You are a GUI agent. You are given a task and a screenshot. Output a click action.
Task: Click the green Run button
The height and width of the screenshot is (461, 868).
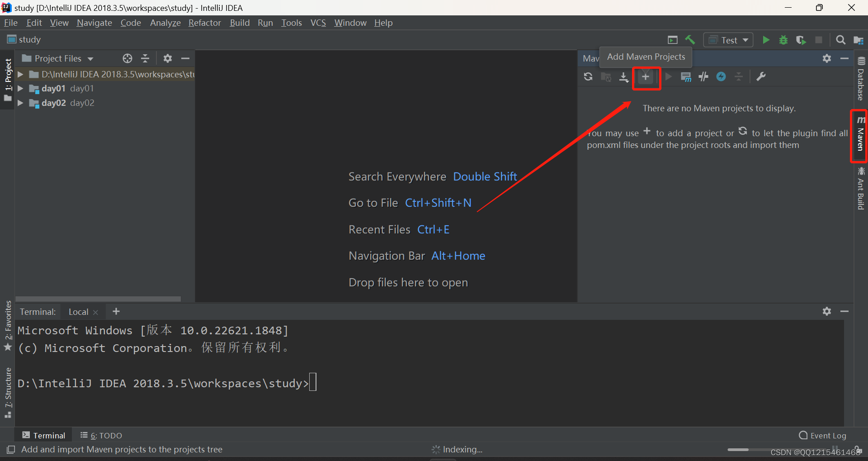pos(766,40)
